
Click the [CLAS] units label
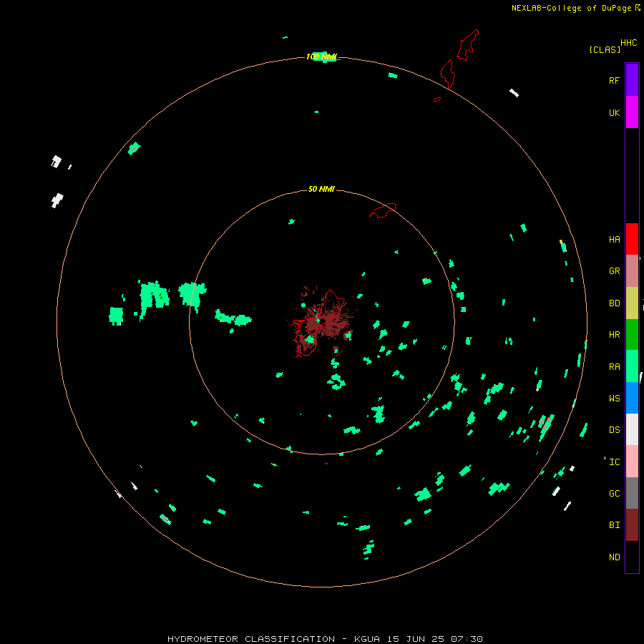[605, 49]
